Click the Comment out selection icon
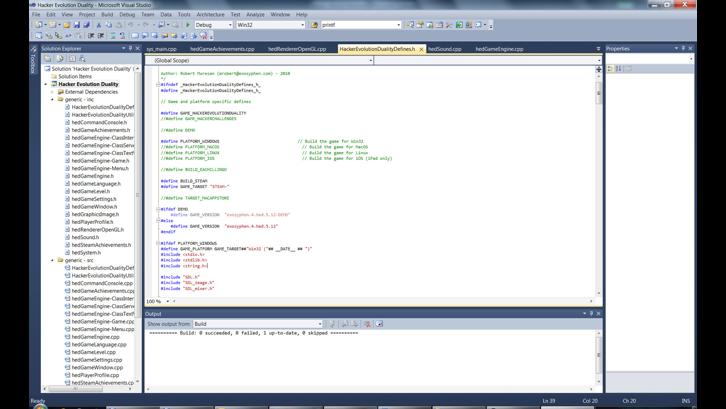Screen dimensions: 726x409 [x=113, y=36]
